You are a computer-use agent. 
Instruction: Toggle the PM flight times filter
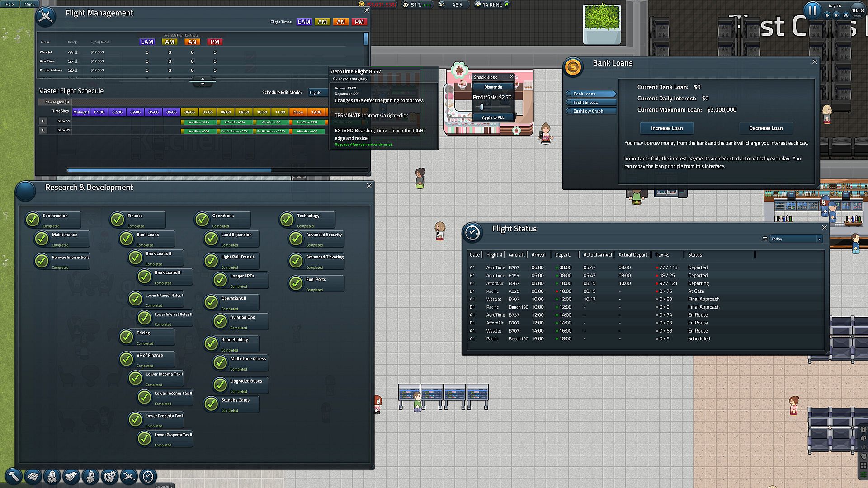359,22
